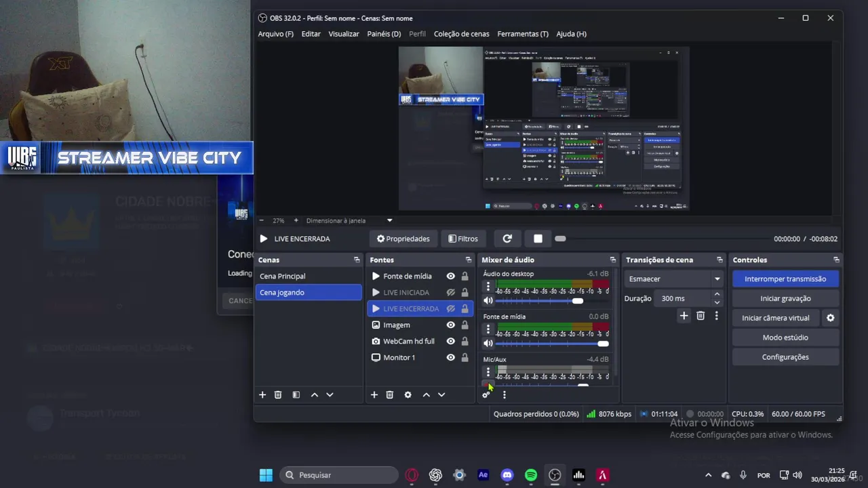
Task: Click Interromper transmissão button
Action: click(x=785, y=279)
